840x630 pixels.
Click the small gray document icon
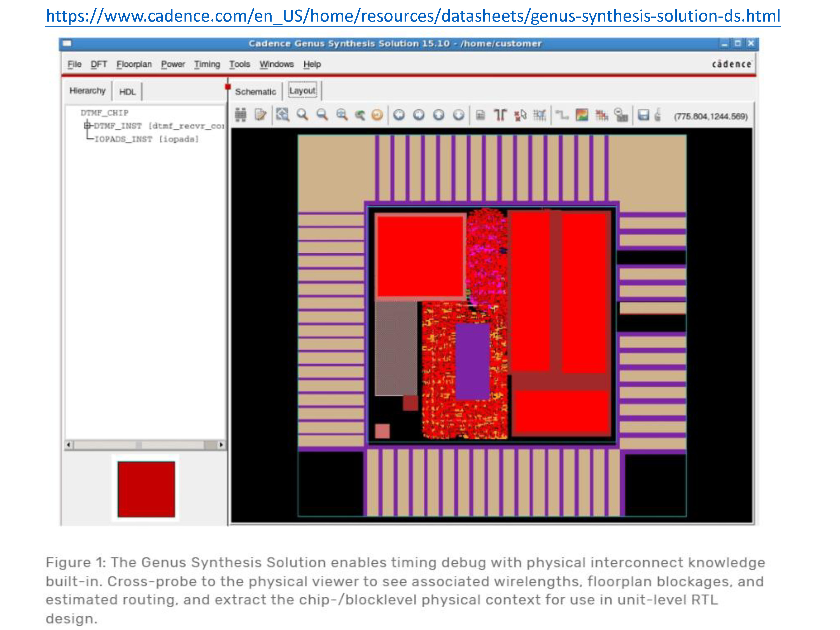[x=480, y=115]
